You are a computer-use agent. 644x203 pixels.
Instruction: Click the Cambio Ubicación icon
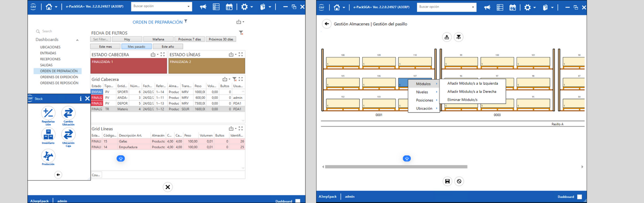(68, 113)
